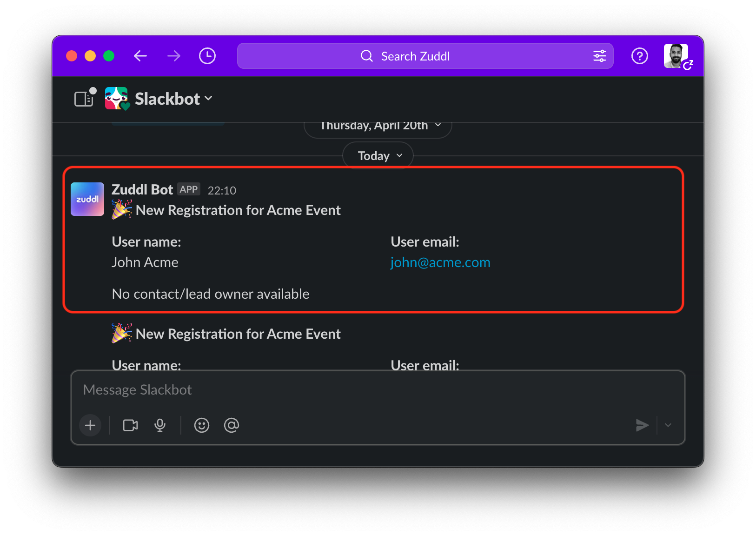The width and height of the screenshot is (756, 536).
Task: Open john@acme.com email link
Action: click(x=440, y=262)
